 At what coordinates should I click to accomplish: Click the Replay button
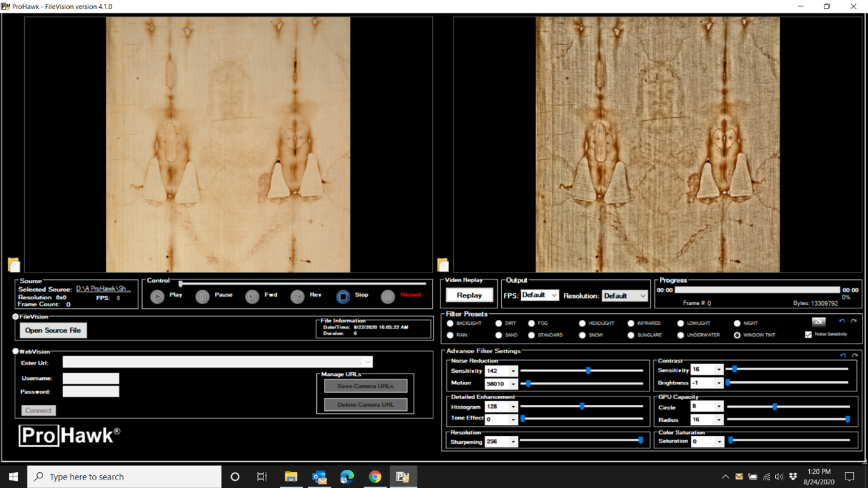469,295
